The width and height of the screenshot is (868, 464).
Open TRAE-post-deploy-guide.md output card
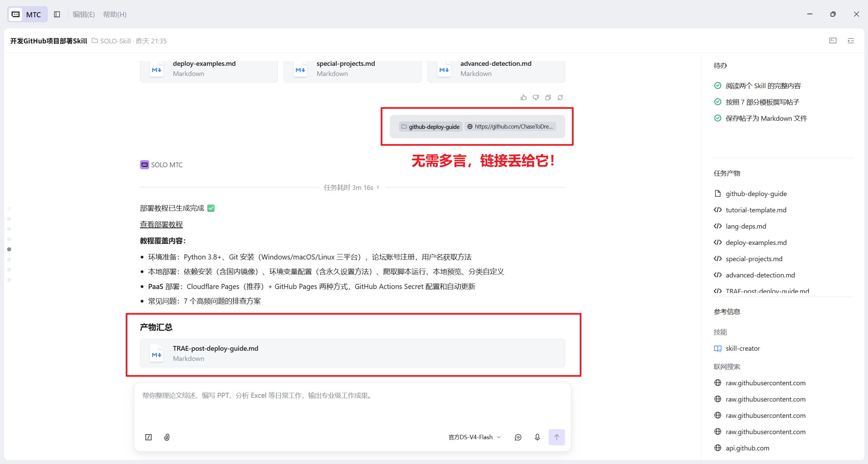(352, 353)
